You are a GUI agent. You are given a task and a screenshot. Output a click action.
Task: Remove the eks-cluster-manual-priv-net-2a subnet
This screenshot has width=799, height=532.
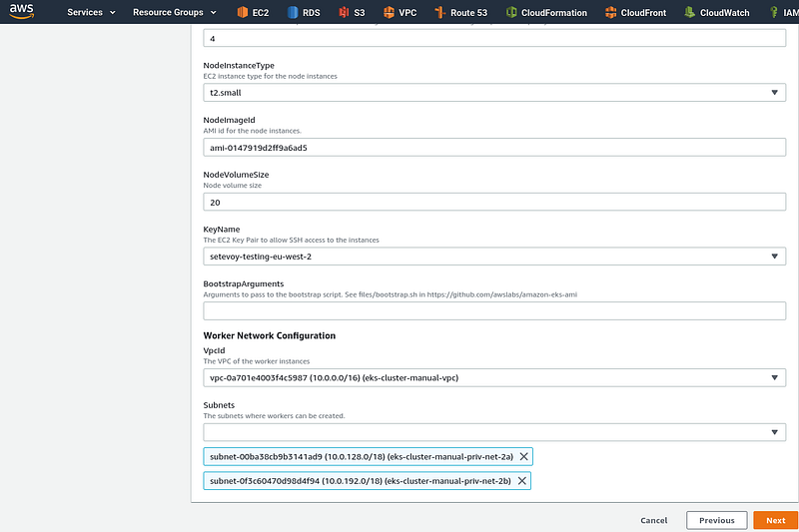pos(523,457)
